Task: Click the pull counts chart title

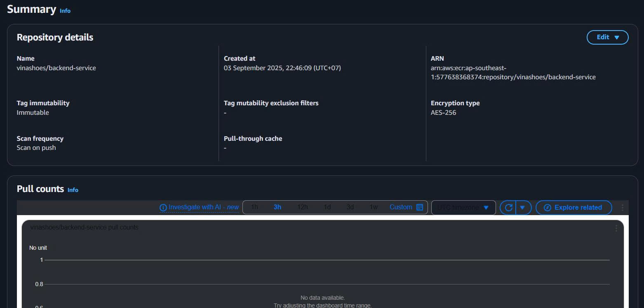Action: (85, 227)
